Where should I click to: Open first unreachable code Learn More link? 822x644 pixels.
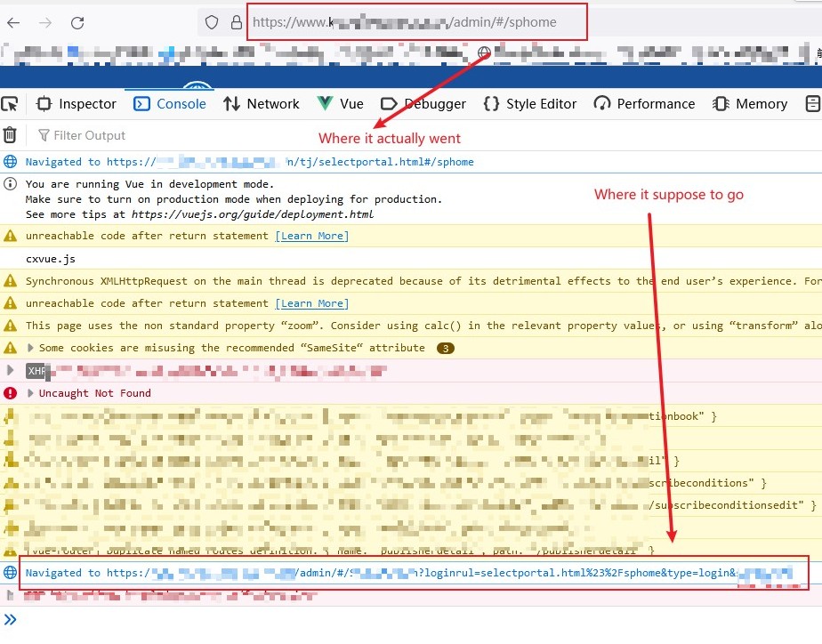click(312, 236)
